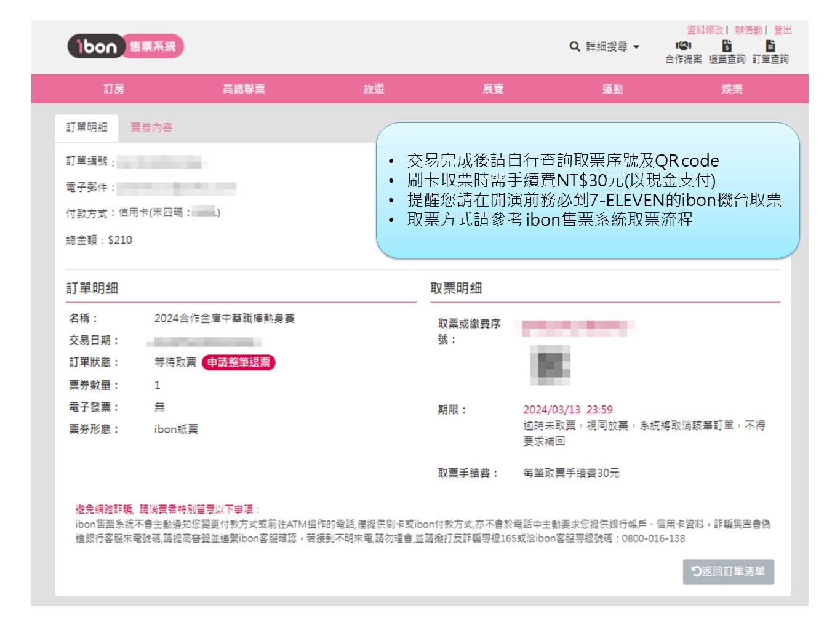Click the 返回訂單清單 button
The image size is (840, 630).
[729, 572]
